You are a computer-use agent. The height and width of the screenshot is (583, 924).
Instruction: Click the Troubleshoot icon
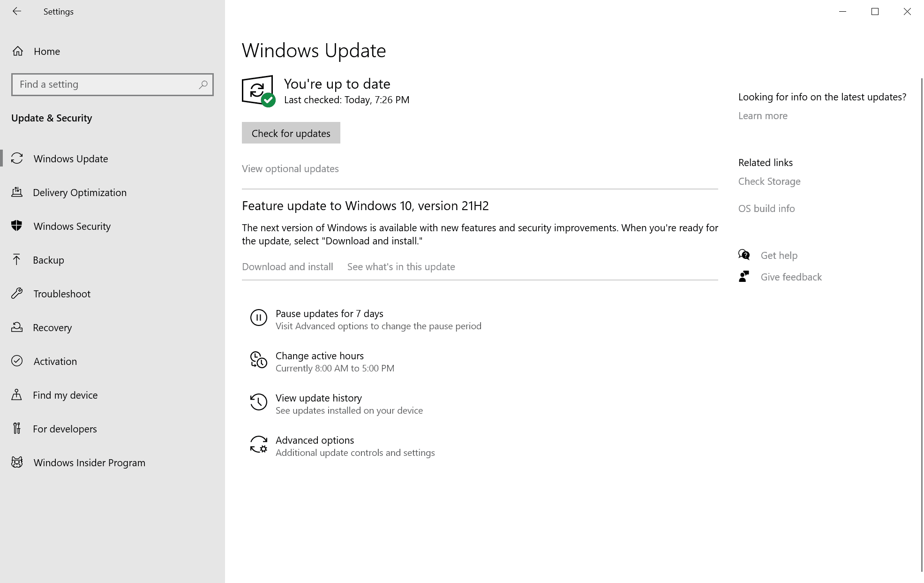[17, 294]
